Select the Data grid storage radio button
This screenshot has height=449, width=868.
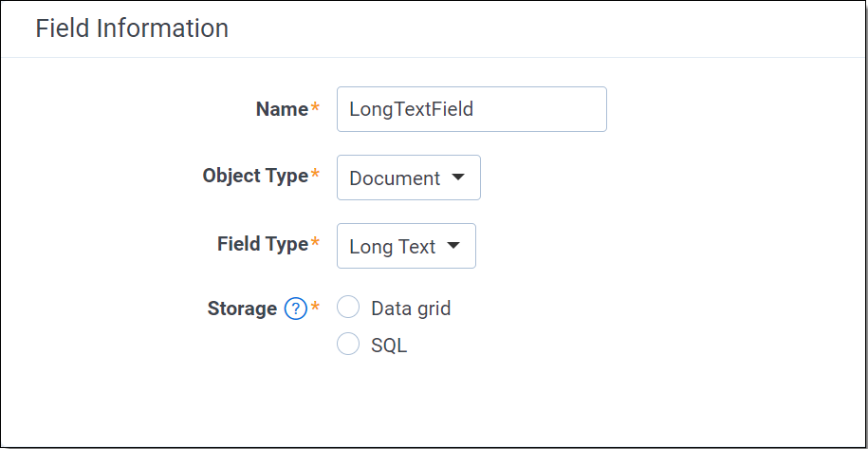tap(348, 307)
